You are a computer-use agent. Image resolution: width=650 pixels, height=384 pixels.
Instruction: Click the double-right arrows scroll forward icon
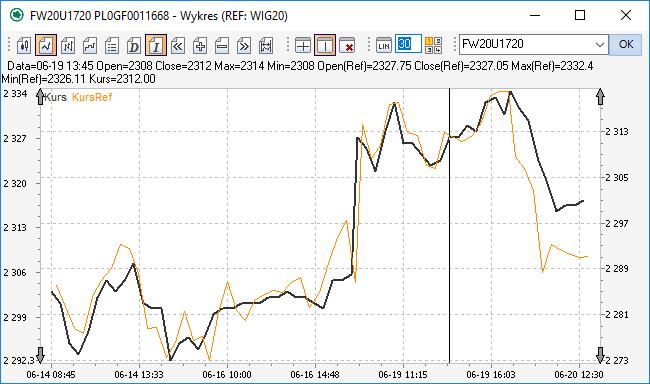tap(244, 45)
